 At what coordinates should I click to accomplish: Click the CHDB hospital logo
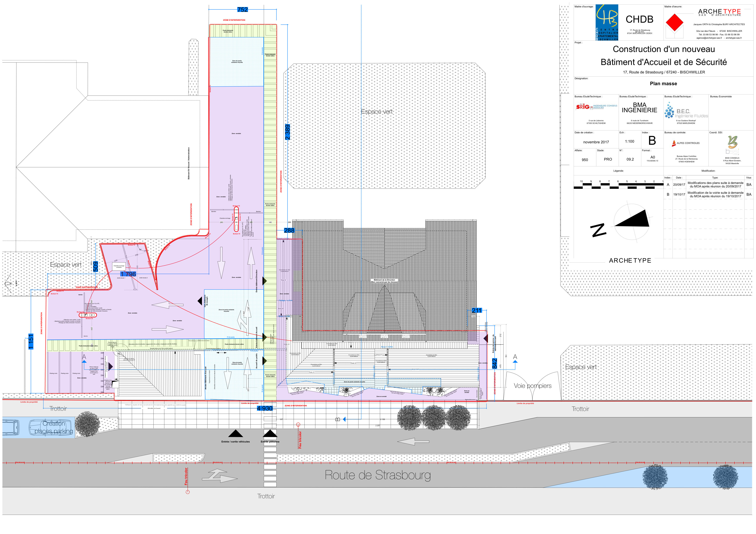607,22
